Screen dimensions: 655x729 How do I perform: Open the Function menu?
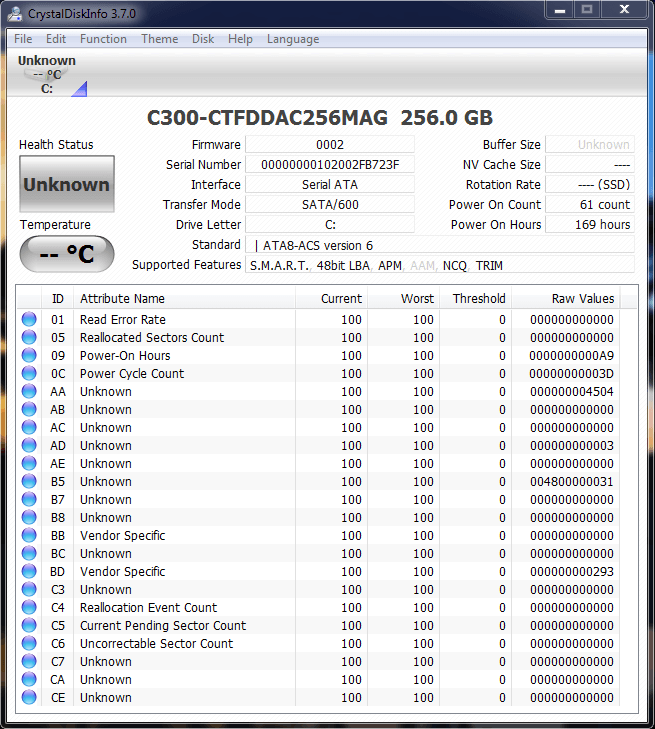103,39
